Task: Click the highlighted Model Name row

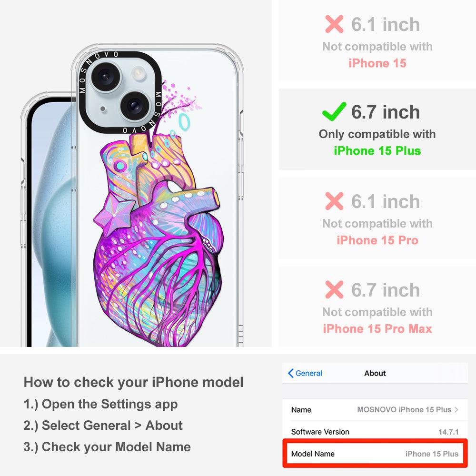Action: click(375, 454)
